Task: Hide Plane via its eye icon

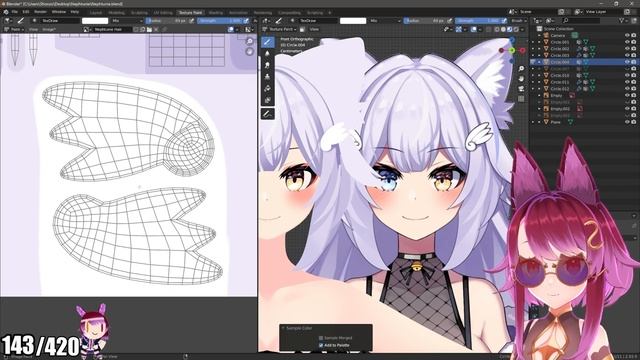Action: (627, 122)
